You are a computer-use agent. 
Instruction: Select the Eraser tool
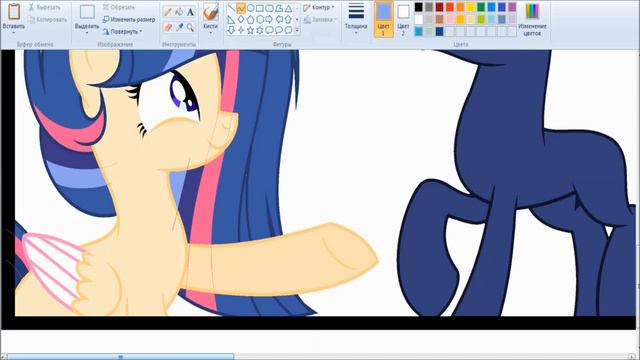[168, 27]
